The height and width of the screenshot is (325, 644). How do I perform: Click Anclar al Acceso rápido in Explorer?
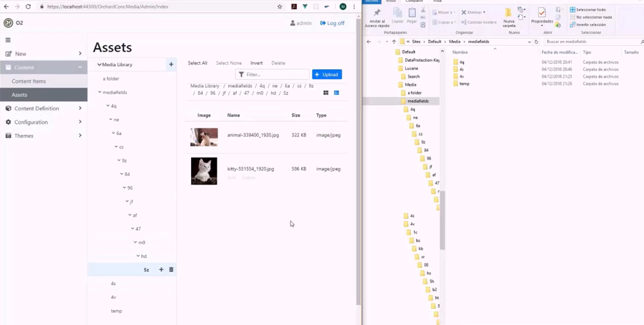[377, 18]
